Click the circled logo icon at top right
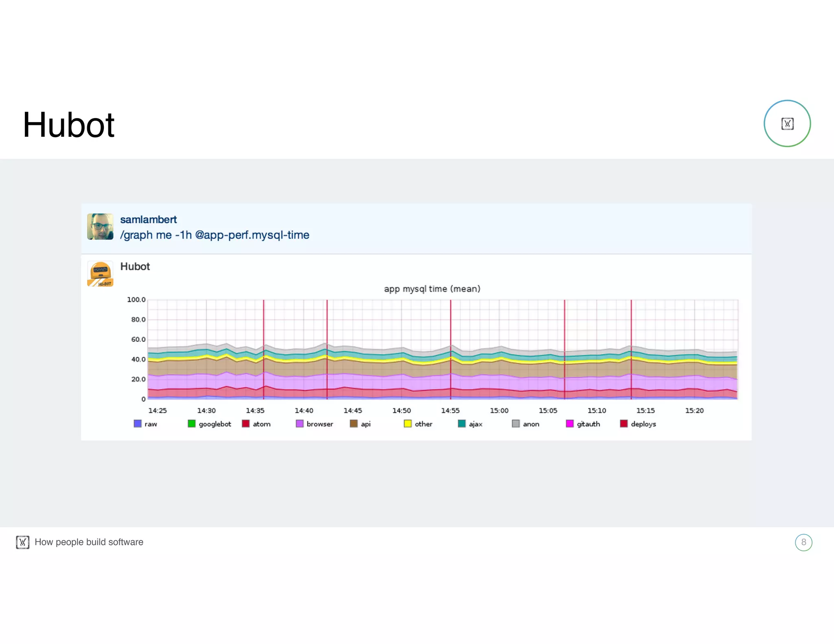The height and width of the screenshot is (644, 834). [787, 123]
